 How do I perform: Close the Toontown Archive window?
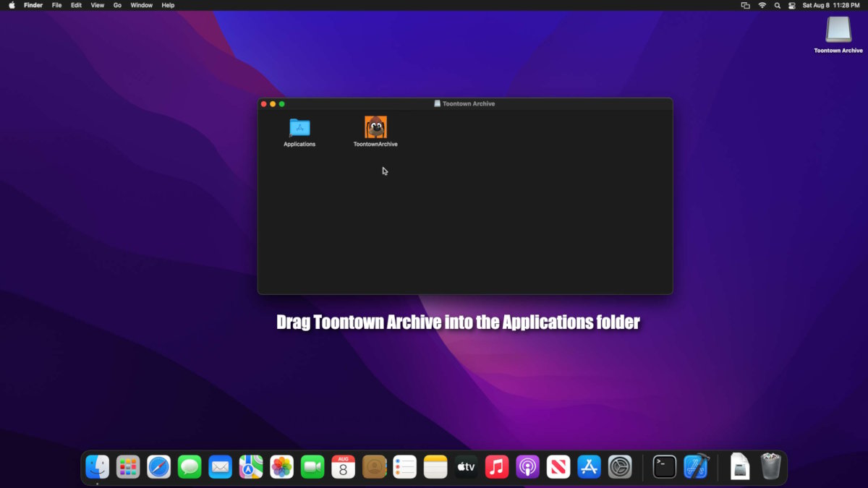(264, 104)
